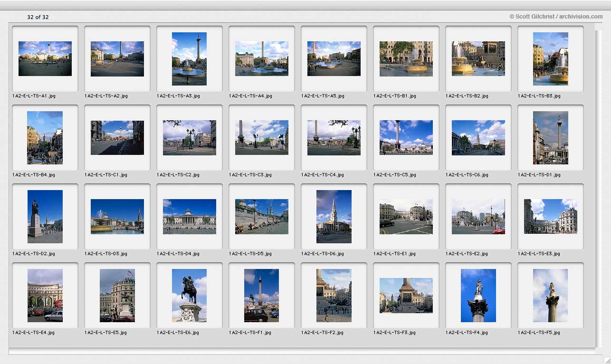Open the column top photo 1A2-E-L-TS-F4.jpg
The height and width of the screenshot is (364, 611).
point(478,296)
